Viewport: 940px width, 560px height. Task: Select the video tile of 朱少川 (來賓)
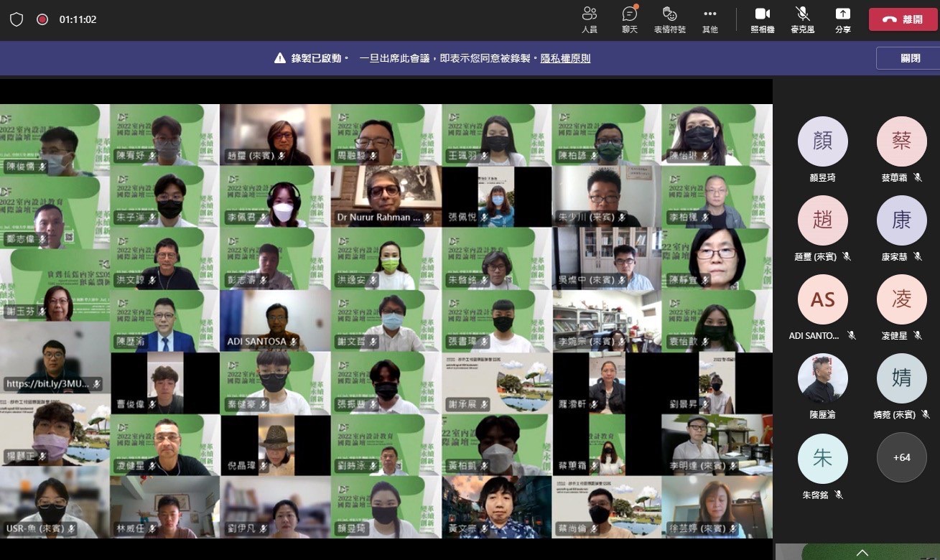(607, 197)
